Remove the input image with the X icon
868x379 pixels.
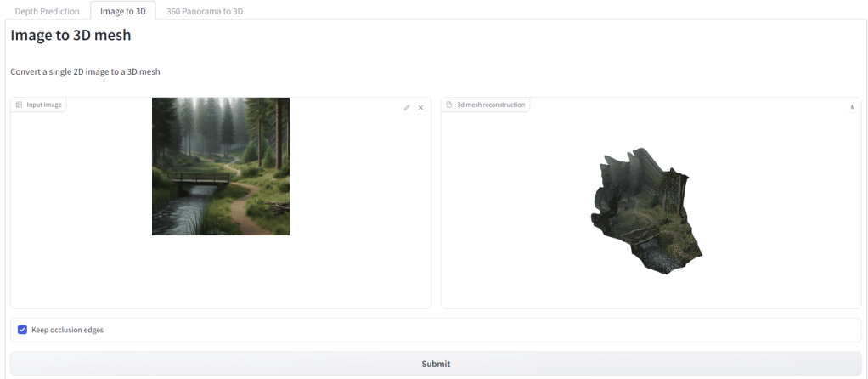tap(420, 108)
